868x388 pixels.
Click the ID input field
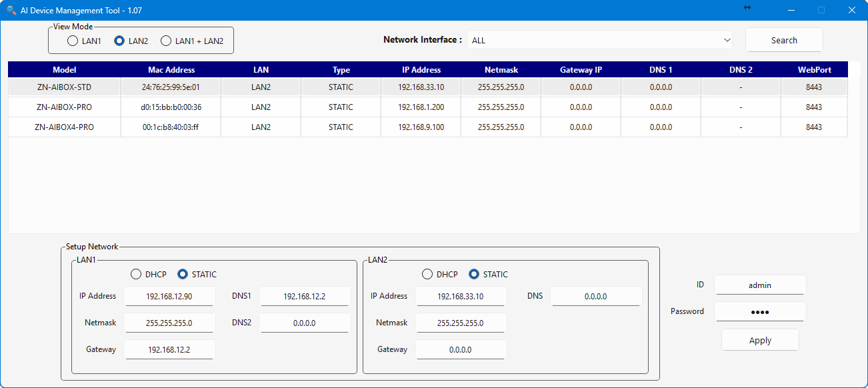point(759,285)
